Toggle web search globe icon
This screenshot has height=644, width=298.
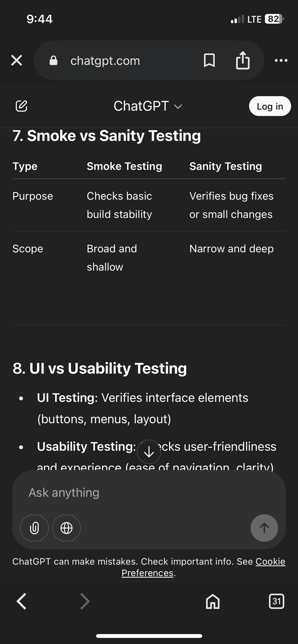click(66, 528)
